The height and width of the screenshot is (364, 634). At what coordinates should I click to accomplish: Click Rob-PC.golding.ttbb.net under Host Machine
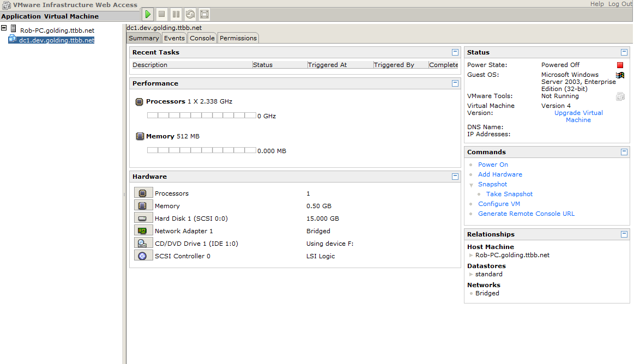tap(512, 255)
